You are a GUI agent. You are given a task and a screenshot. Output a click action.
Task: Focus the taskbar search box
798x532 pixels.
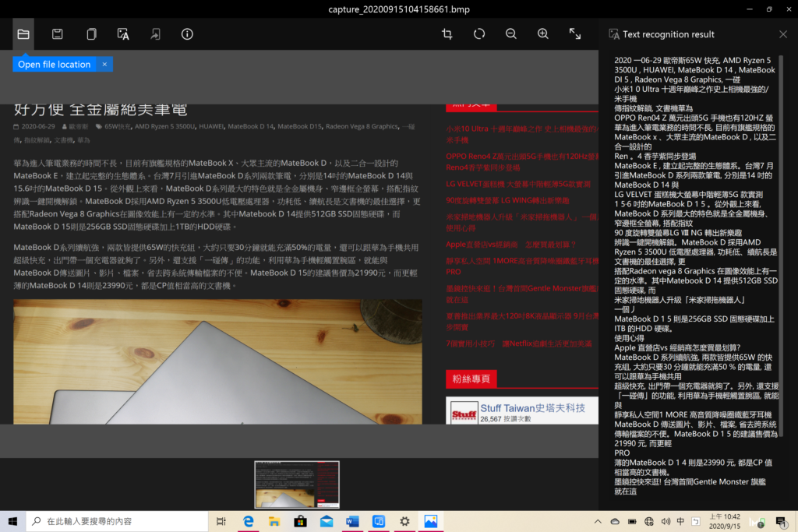[x=117, y=521]
